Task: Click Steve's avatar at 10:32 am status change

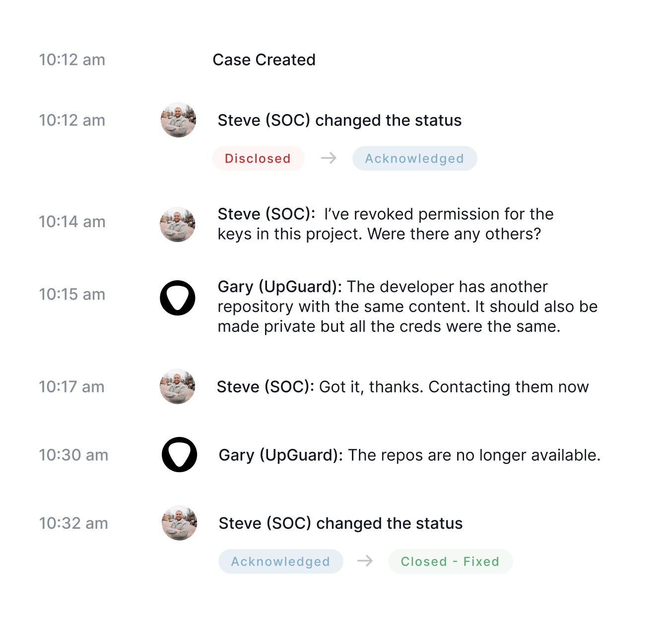Action: (179, 523)
